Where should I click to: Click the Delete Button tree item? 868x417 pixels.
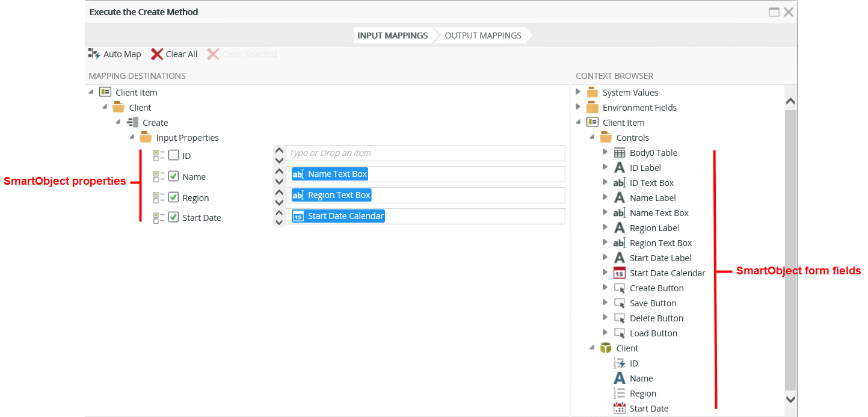tap(656, 318)
